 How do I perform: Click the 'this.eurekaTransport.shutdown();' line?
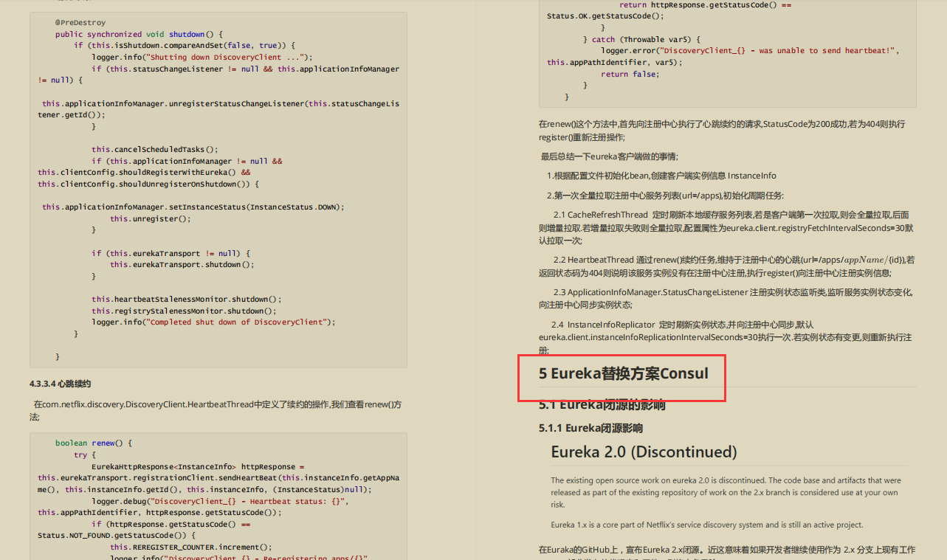(x=182, y=264)
